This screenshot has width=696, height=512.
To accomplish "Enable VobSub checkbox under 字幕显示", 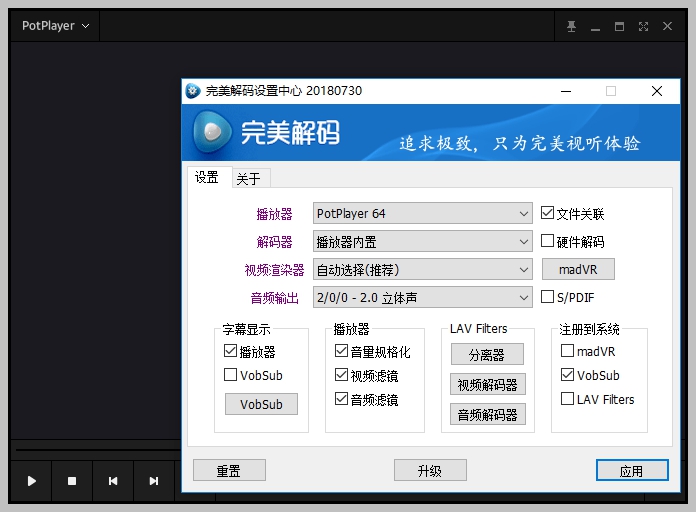I will coord(230,375).
